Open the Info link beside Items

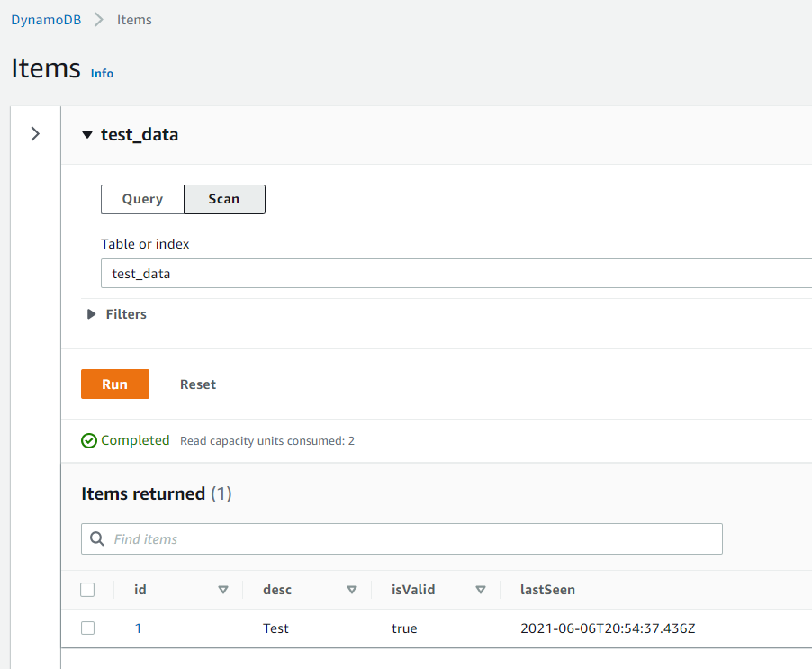pos(102,74)
